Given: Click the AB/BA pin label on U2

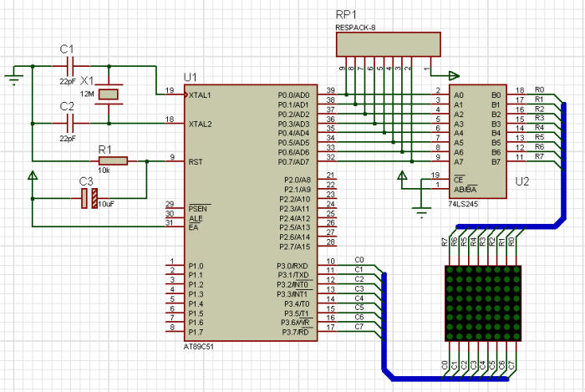Looking at the screenshot, I should (x=465, y=190).
